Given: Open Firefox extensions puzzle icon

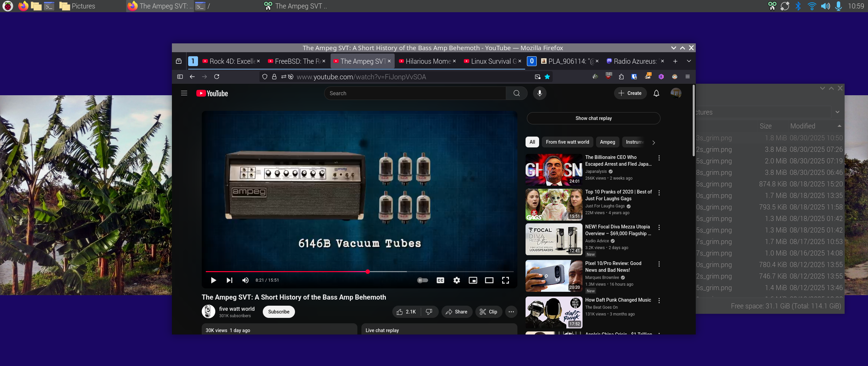Looking at the screenshot, I should (x=621, y=77).
